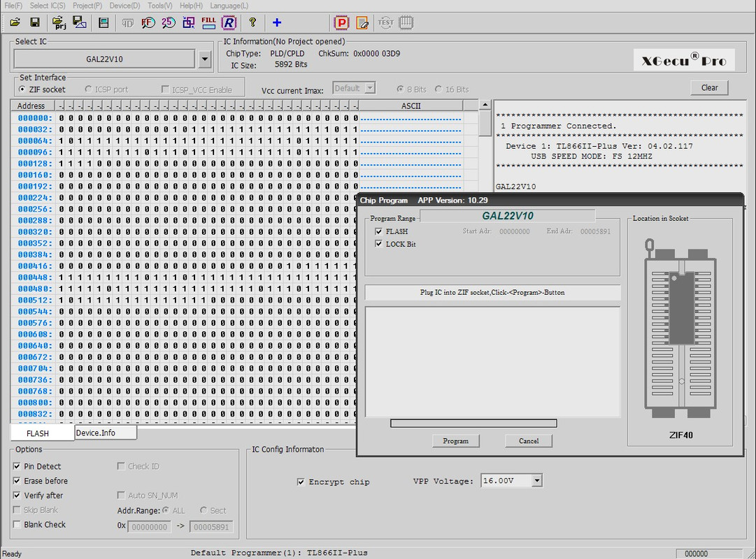Enable the Blank Check option
This screenshot has width=756, height=559.
(x=17, y=524)
